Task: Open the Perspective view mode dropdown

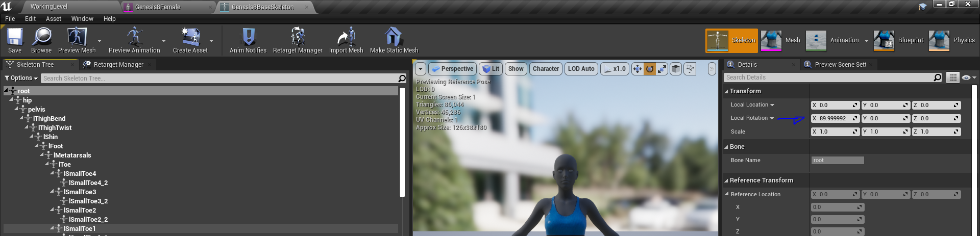Action: (452, 69)
